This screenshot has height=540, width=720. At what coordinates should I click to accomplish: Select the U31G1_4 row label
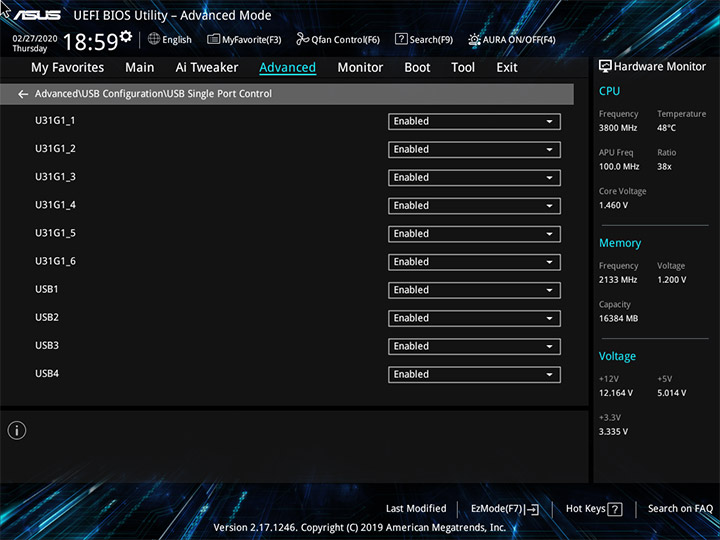pyautogui.click(x=55, y=205)
